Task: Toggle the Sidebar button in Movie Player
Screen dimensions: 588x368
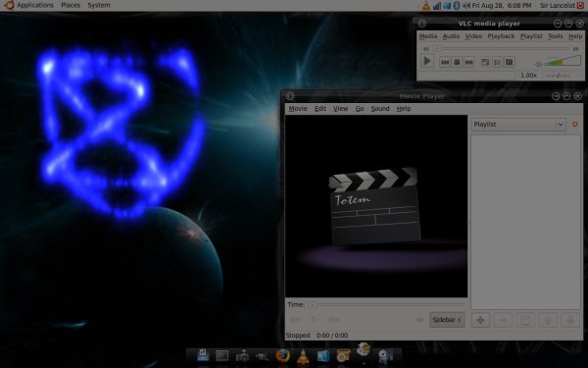Action: 447,320
